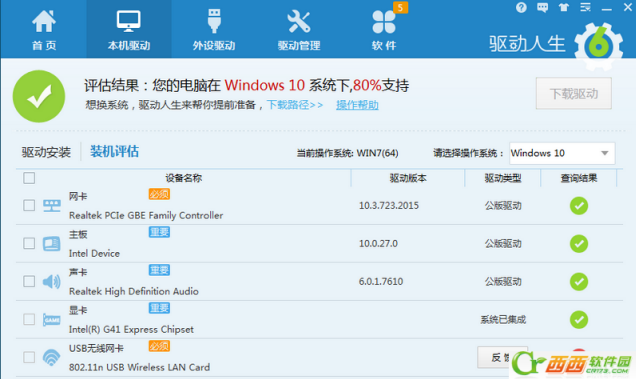Click the motherboard device icon
The image size is (636, 379).
pos(52,243)
